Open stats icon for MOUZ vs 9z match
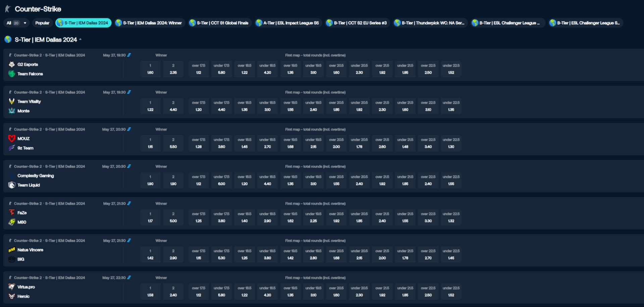 pyautogui.click(x=129, y=129)
